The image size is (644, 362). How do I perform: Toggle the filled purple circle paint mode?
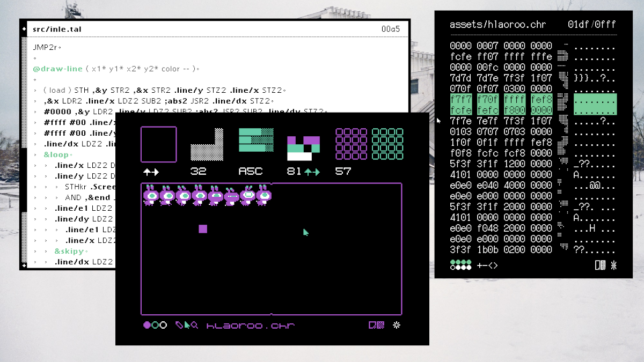tap(147, 325)
